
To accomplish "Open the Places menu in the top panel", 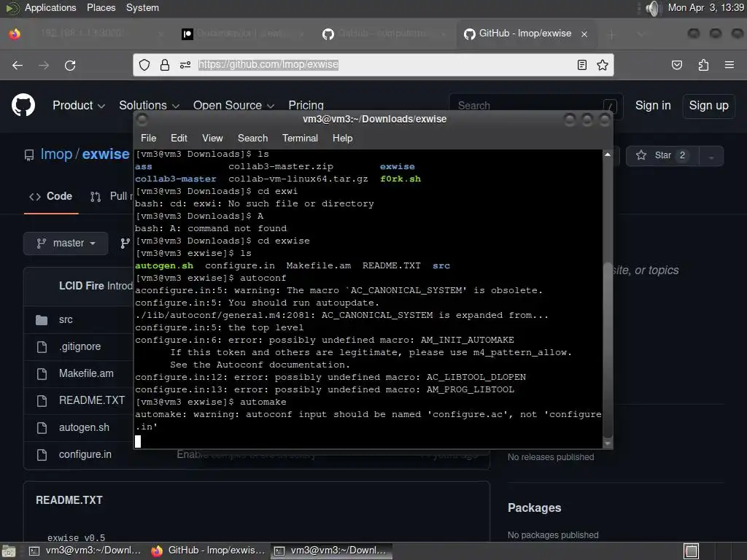I will point(101,7).
